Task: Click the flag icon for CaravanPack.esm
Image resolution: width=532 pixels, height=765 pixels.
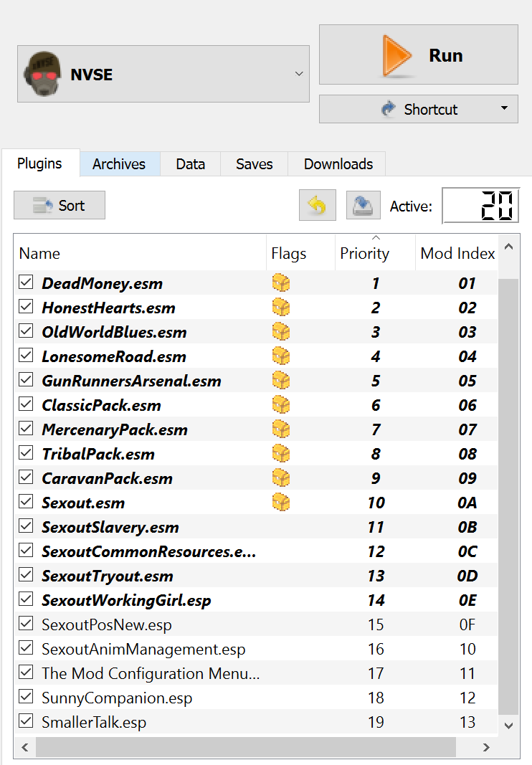Action: pos(280,478)
